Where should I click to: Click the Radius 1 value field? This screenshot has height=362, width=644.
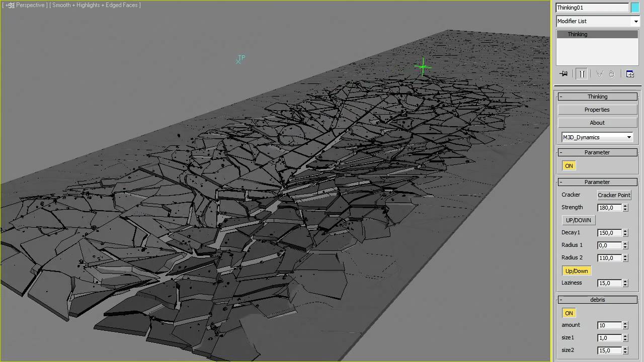pyautogui.click(x=609, y=245)
